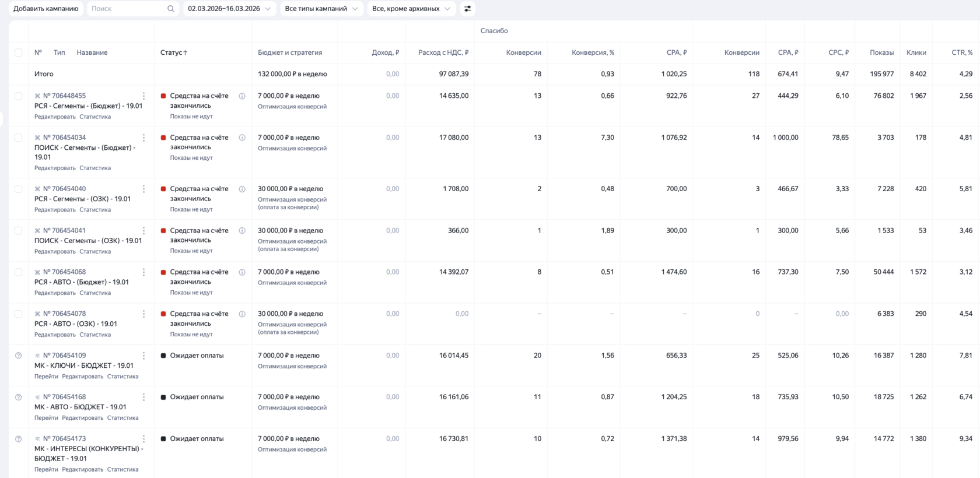Screen dimensions: 980x478
Task: Toggle the select-all checkbox in header row
Action: [18, 52]
